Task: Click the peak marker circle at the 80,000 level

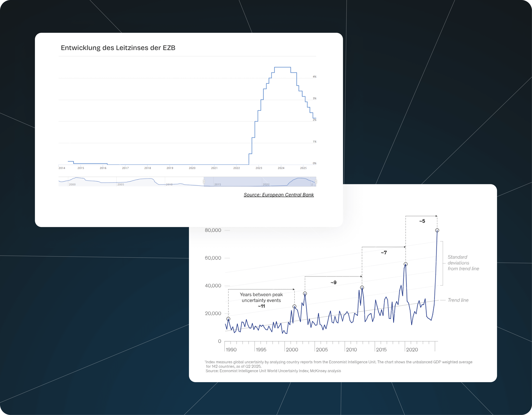Action: coord(437,230)
